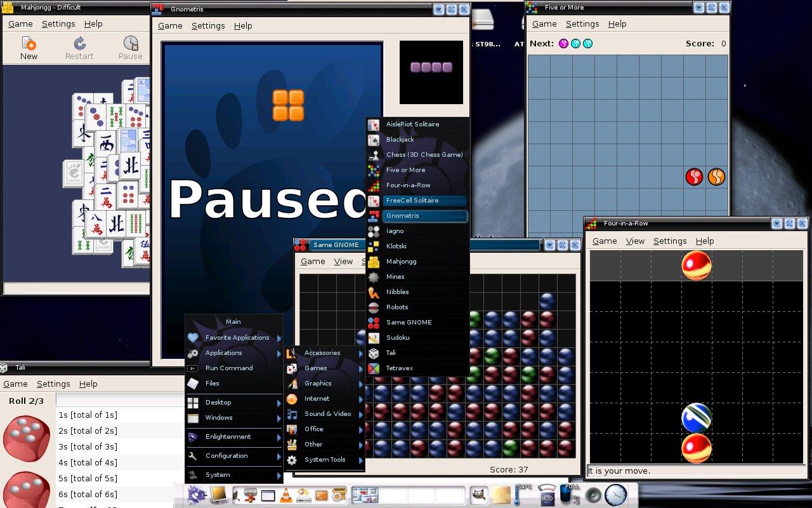Click the Iagno icon in the games list

pos(374,231)
